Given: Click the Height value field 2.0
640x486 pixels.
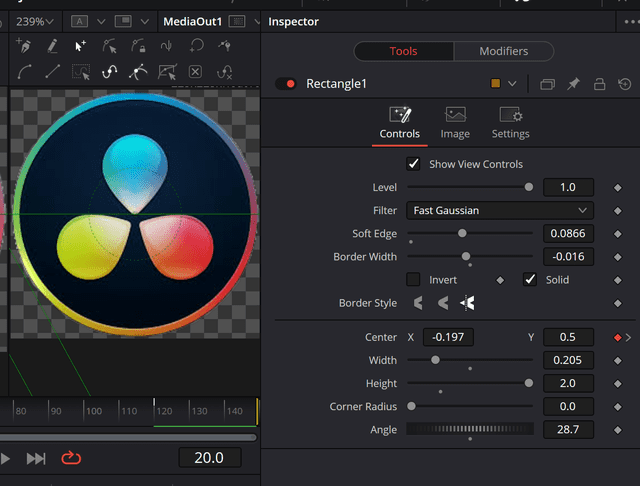Looking at the screenshot, I should (x=568, y=383).
